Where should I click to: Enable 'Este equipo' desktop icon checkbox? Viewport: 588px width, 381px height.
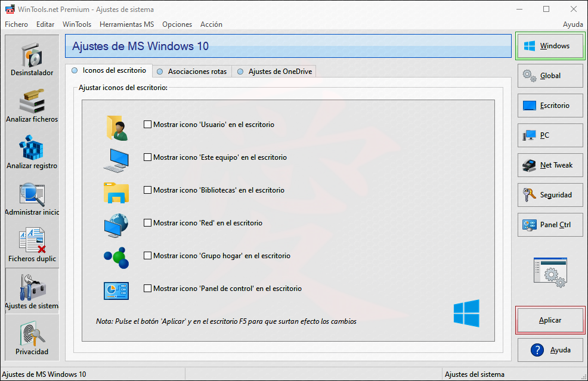148,157
